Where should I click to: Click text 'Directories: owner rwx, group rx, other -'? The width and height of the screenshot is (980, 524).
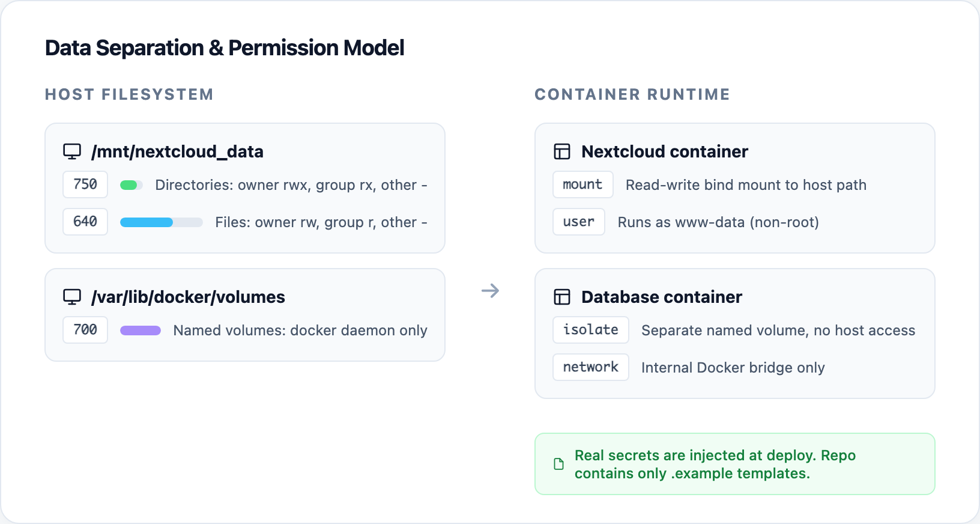coord(291,185)
